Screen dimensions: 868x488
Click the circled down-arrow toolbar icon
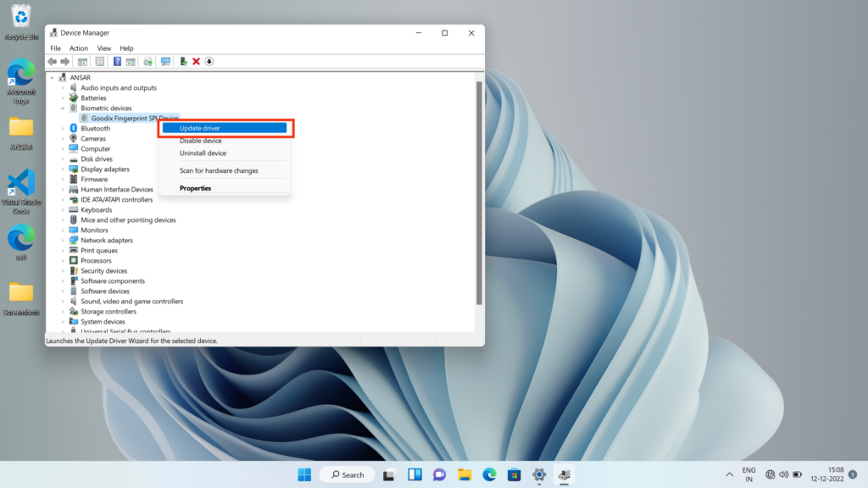(x=209, y=61)
